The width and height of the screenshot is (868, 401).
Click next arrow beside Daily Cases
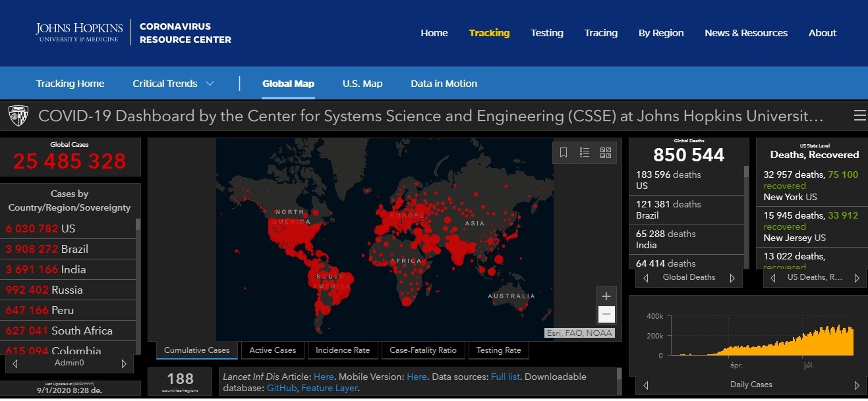[x=857, y=385]
